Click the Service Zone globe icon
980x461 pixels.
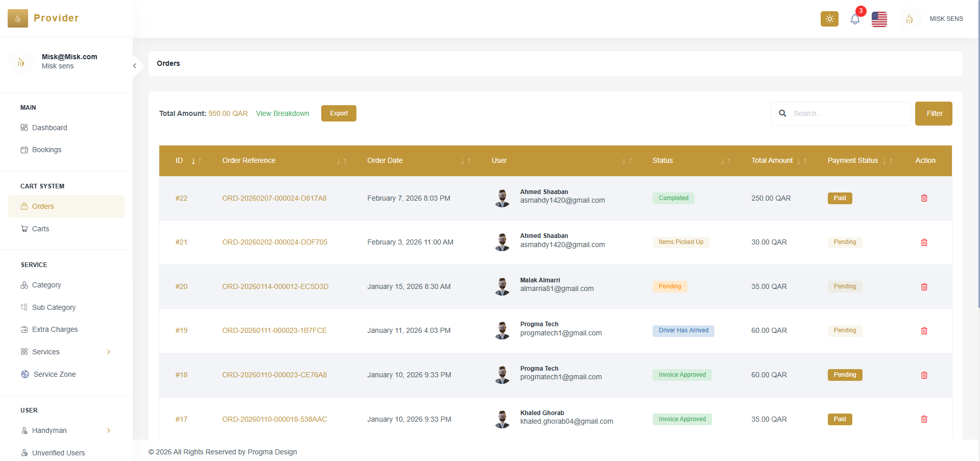click(25, 374)
